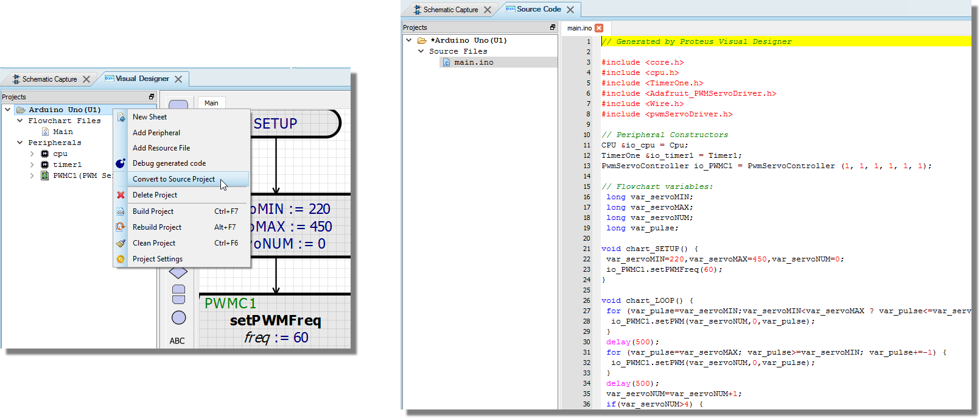Image resolution: width=980 pixels, height=418 pixels.
Task: Close the main.ino editor tab
Action: point(599,28)
